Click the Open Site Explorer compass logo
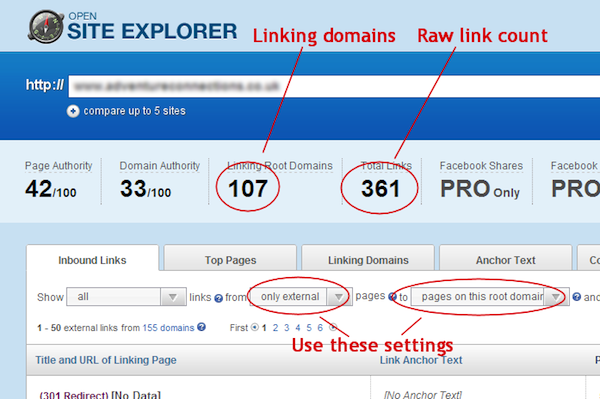The height and width of the screenshot is (399, 600). 46,26
